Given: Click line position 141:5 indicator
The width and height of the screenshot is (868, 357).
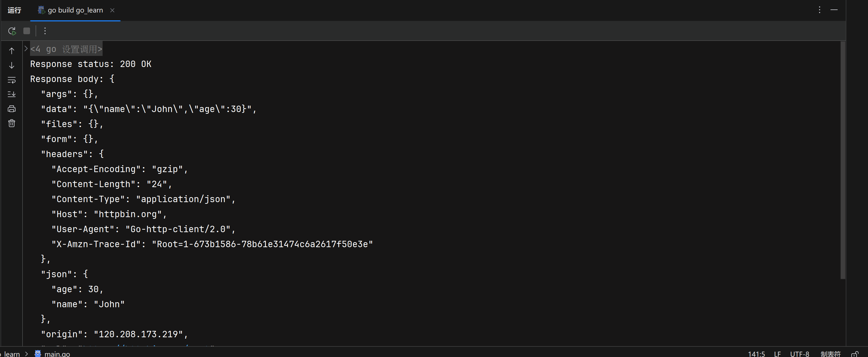Looking at the screenshot, I should [756, 354].
